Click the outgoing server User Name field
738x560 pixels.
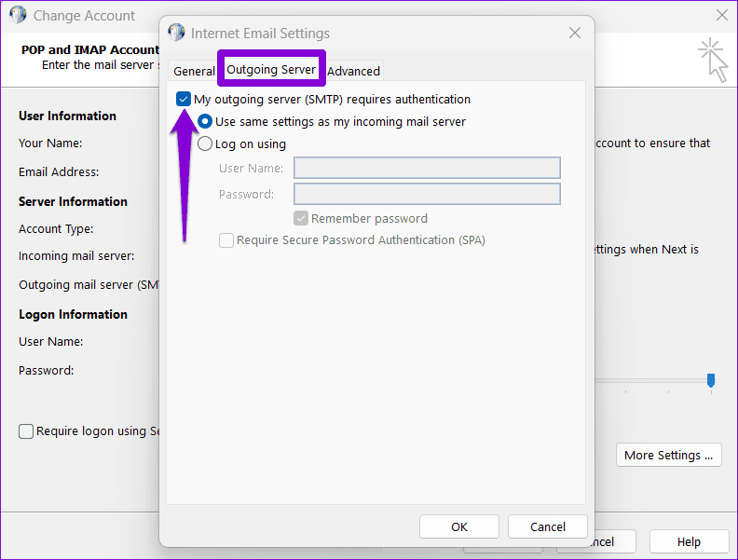(427, 168)
